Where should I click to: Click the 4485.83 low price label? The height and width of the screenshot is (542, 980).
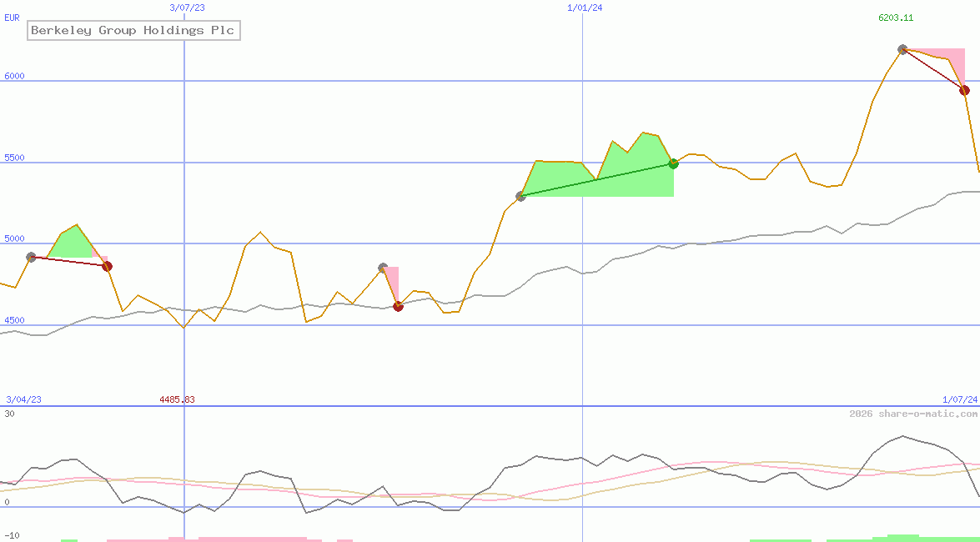177,399
